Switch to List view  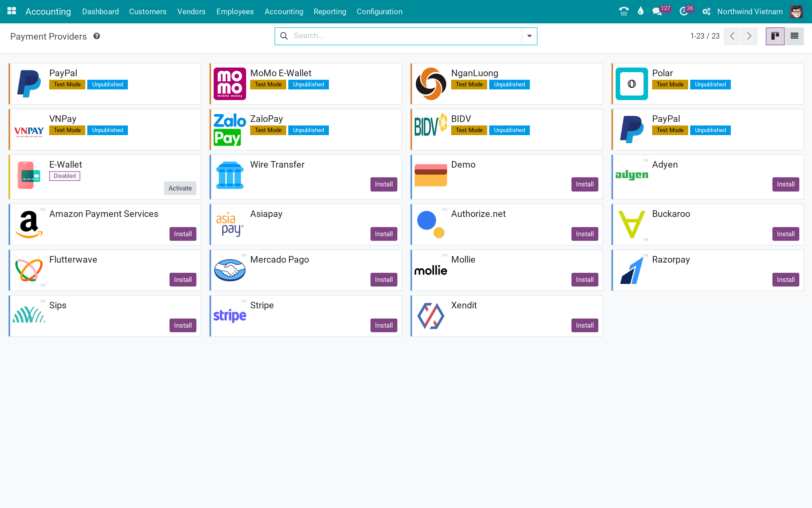(794, 36)
